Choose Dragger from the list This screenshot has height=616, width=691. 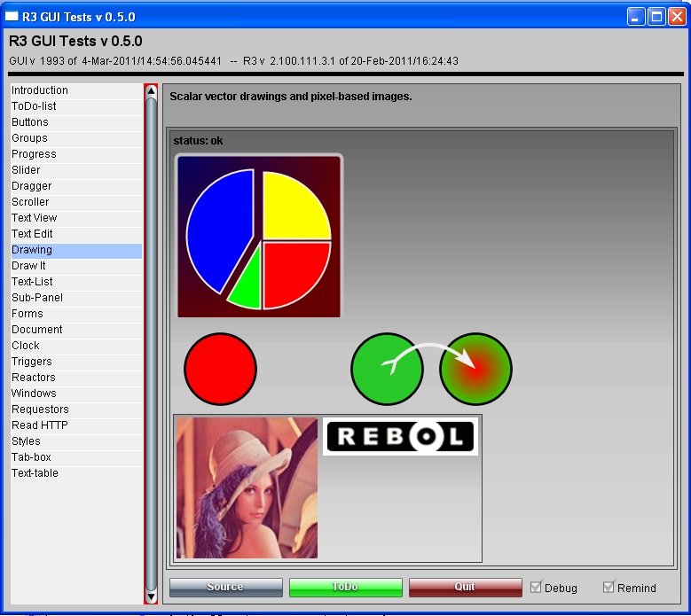pyautogui.click(x=76, y=186)
